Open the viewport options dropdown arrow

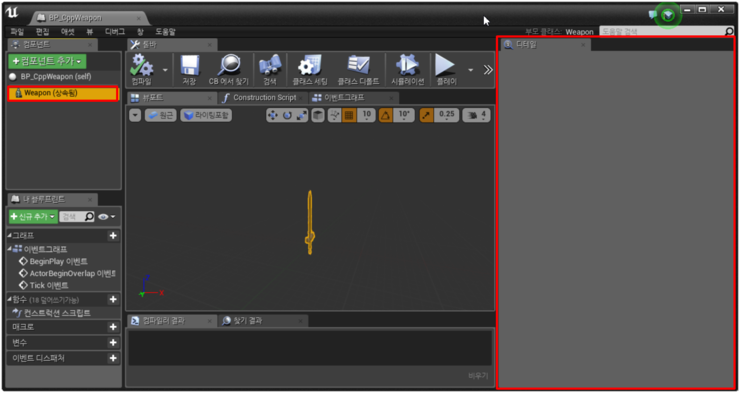click(135, 115)
